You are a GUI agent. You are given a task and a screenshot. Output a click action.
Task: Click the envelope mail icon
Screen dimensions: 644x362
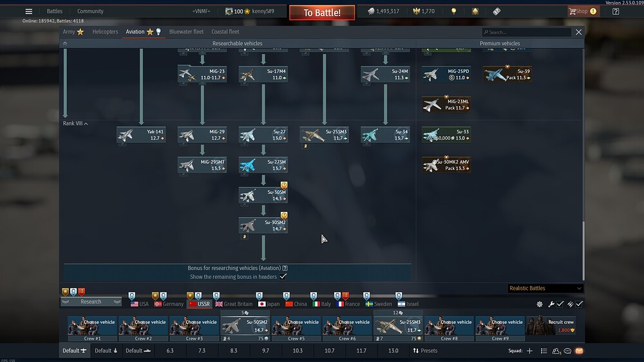pyautogui.click(x=578, y=351)
